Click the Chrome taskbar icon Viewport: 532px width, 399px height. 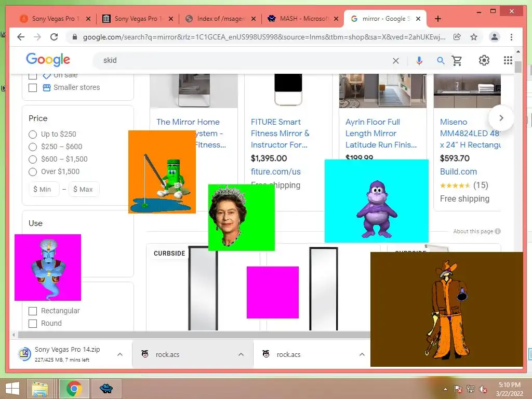pos(74,389)
